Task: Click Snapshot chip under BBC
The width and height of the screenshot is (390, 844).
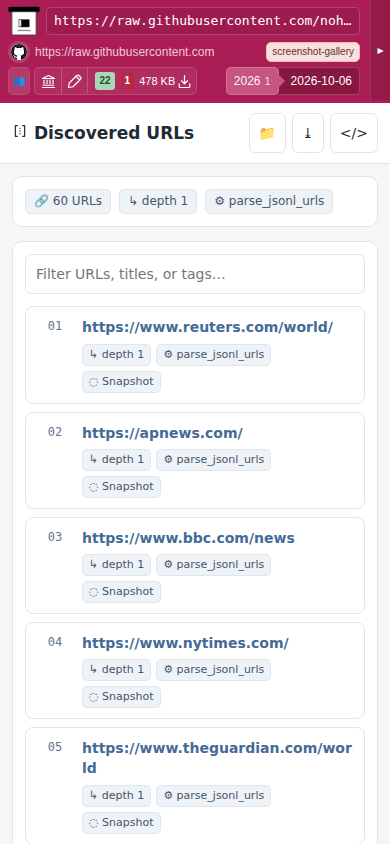Action: pos(122,592)
